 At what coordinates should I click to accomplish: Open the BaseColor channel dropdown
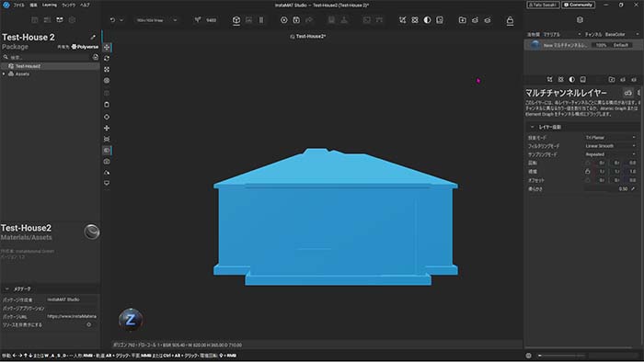(622, 34)
